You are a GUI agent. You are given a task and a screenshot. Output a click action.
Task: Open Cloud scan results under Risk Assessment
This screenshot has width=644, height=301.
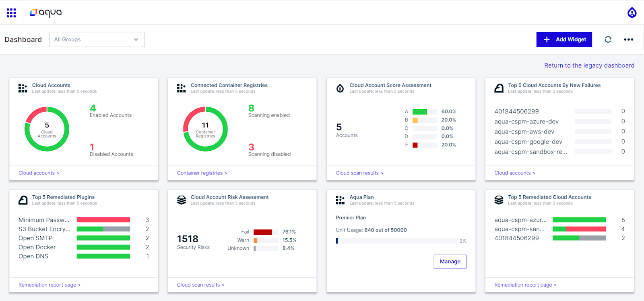201,285
